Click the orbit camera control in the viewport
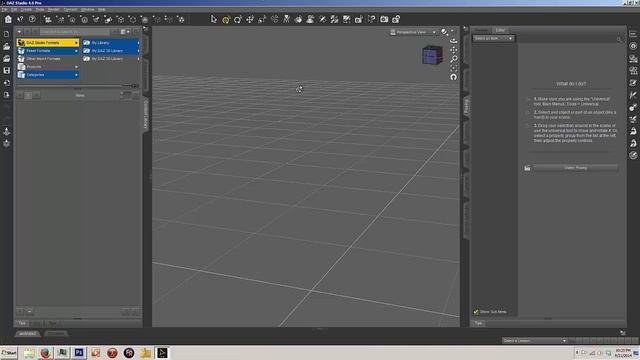The width and height of the screenshot is (640, 360). (x=453, y=41)
